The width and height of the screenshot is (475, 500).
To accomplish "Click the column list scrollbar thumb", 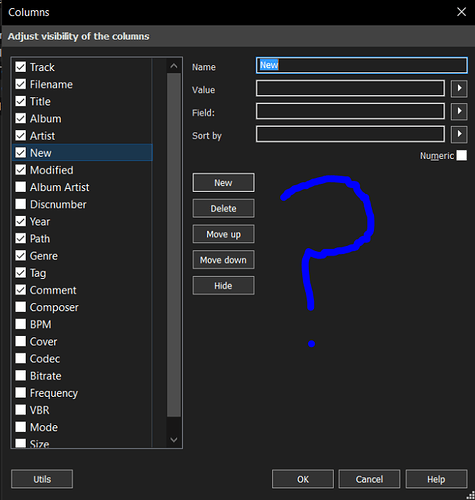I will click(174, 245).
